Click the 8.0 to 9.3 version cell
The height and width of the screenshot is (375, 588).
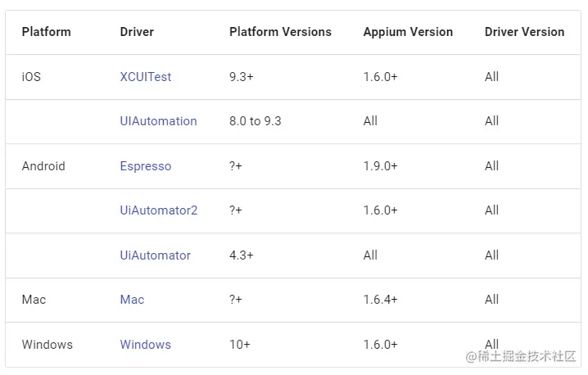tap(255, 121)
